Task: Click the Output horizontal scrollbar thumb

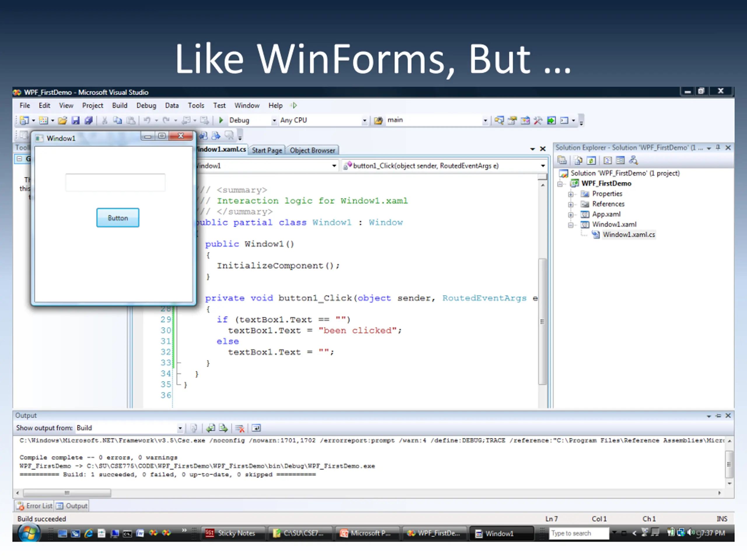Action: (67, 493)
